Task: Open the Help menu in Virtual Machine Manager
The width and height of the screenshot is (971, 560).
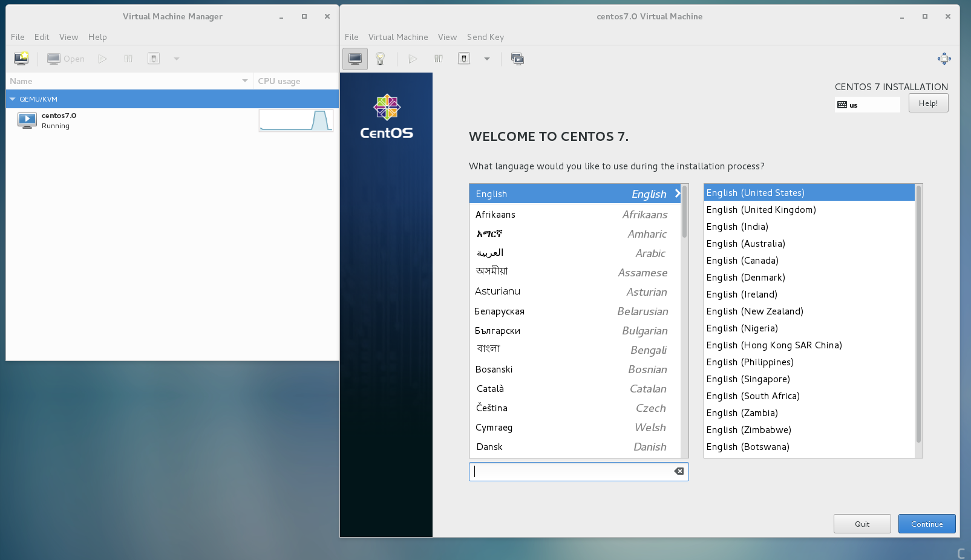Action: 97,37
